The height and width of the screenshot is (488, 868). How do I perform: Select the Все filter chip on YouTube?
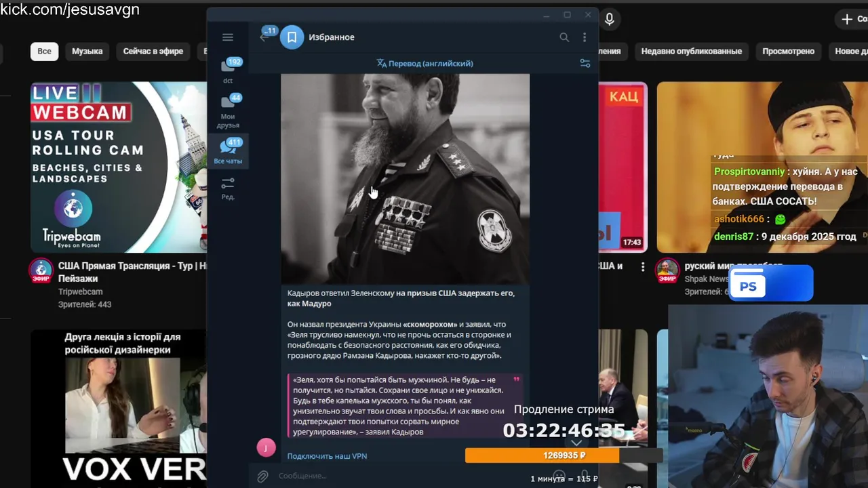pos(44,52)
